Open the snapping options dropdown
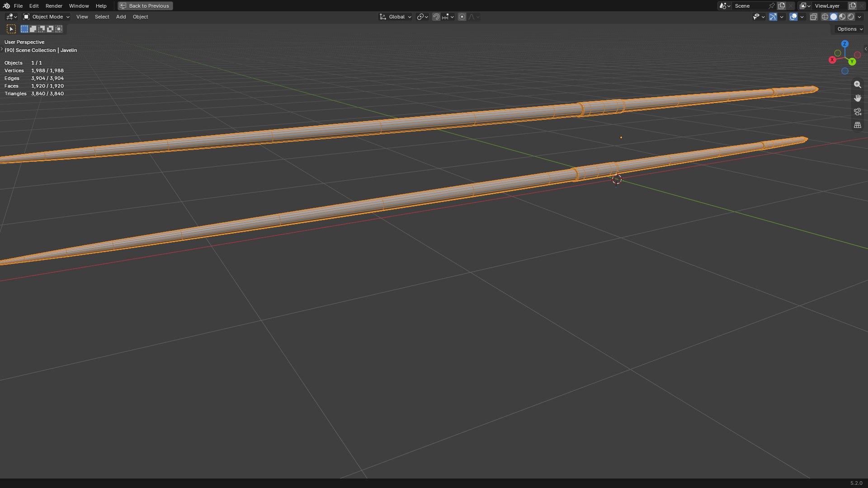 [x=448, y=17]
